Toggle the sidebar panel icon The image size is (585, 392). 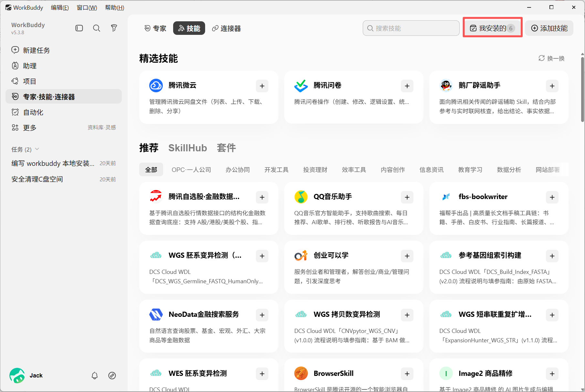click(x=79, y=28)
